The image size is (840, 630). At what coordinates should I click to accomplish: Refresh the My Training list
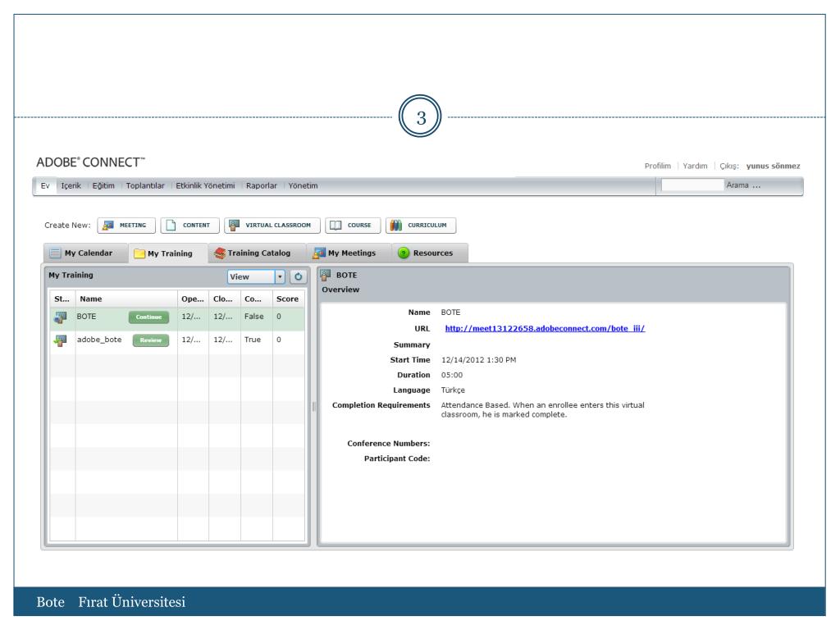[299, 277]
